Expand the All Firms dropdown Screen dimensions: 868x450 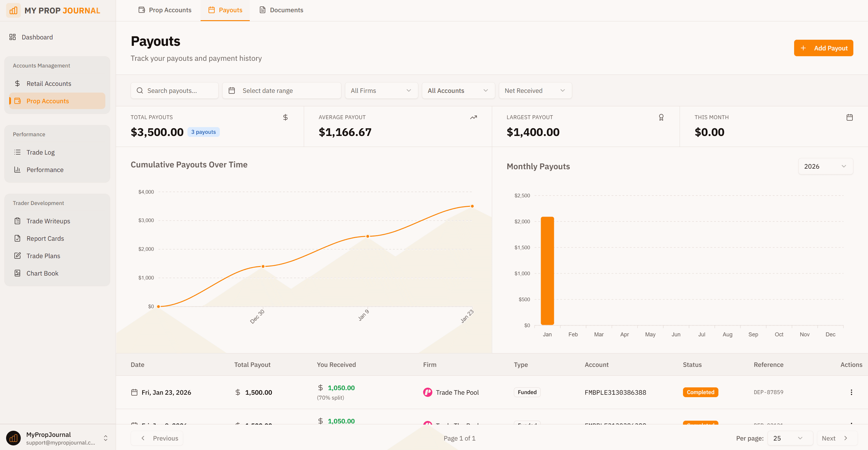coord(381,91)
